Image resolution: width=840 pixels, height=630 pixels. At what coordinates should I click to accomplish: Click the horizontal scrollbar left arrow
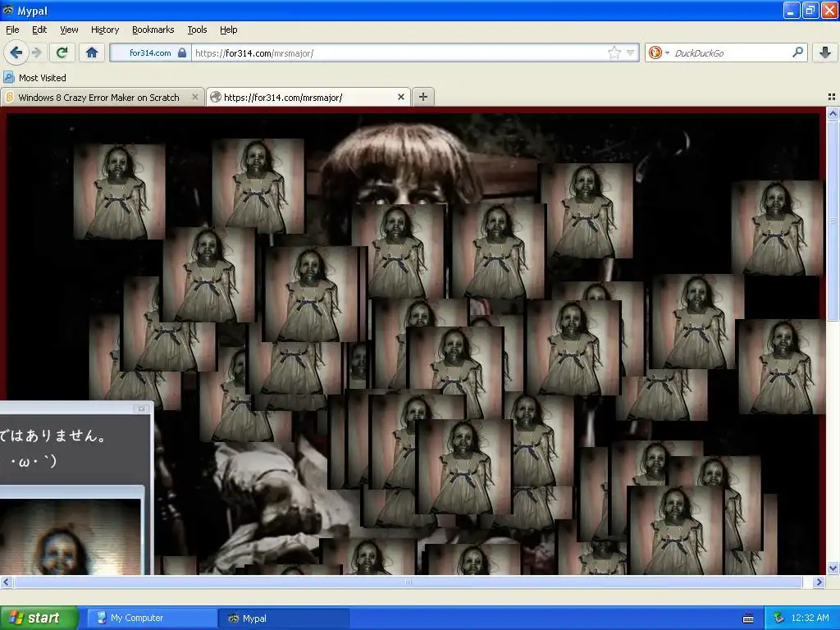click(6, 582)
